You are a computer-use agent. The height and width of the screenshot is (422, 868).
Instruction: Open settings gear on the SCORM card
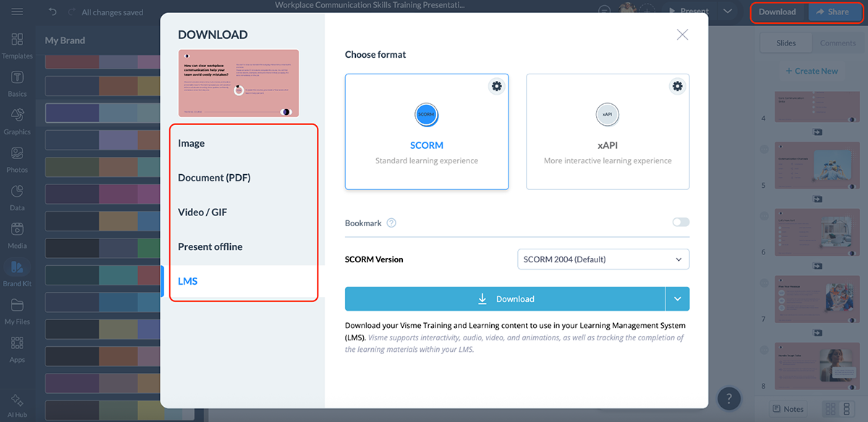(496, 85)
